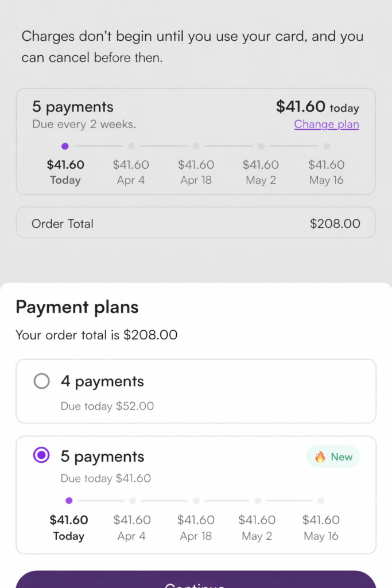This screenshot has height=588, width=392.
Task: Click the New badge on 5 payments
Action: point(333,457)
